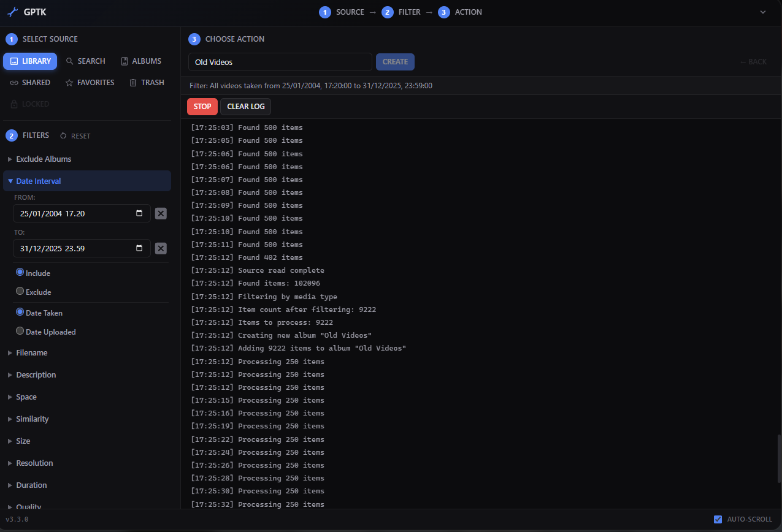This screenshot has width=782, height=532.
Task: Click the FROM date input field
Action: tap(82, 213)
